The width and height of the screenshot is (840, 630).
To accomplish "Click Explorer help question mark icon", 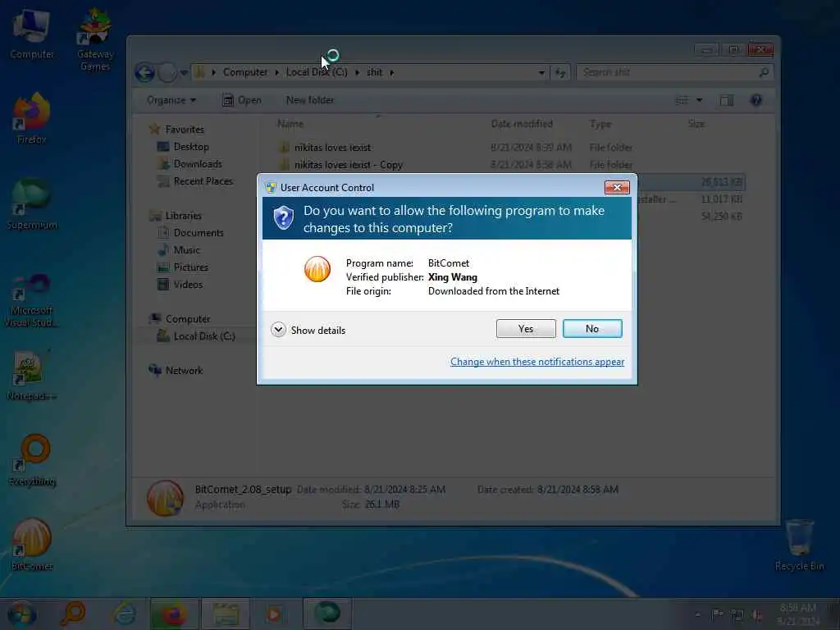I will click(x=756, y=100).
